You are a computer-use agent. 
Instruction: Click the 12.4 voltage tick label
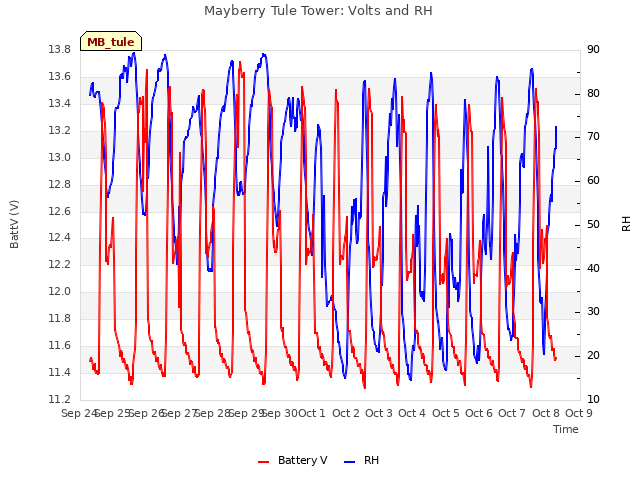click(x=60, y=238)
